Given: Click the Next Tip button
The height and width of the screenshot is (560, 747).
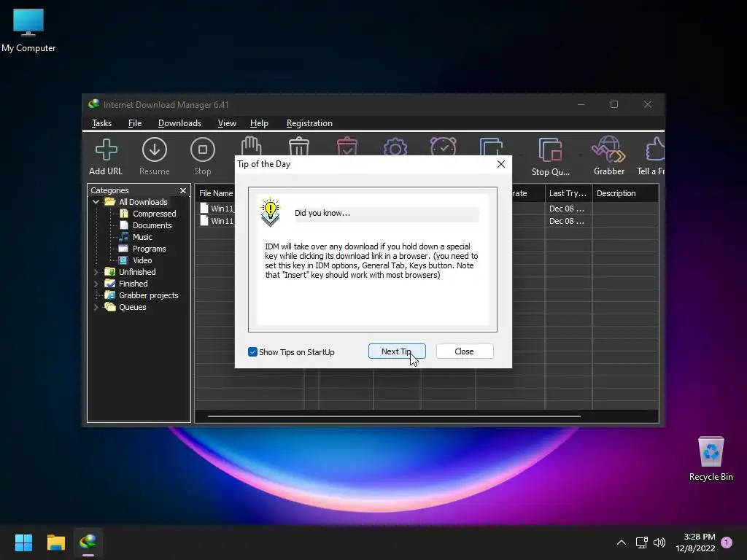Looking at the screenshot, I should pyautogui.click(x=397, y=351).
